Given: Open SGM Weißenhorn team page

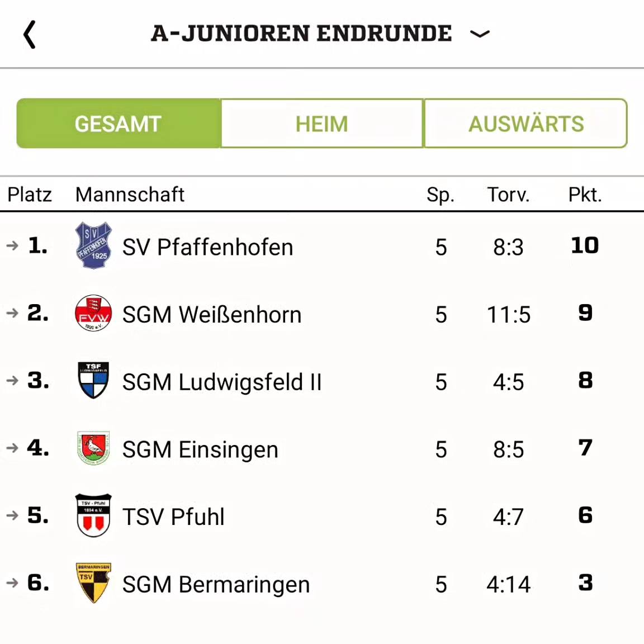Looking at the screenshot, I should coord(212,315).
